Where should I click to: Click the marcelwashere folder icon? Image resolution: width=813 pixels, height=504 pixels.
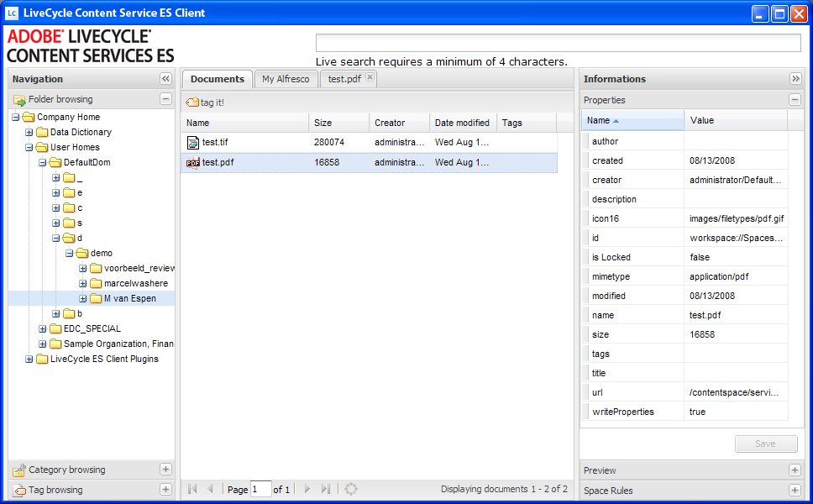pyautogui.click(x=96, y=284)
